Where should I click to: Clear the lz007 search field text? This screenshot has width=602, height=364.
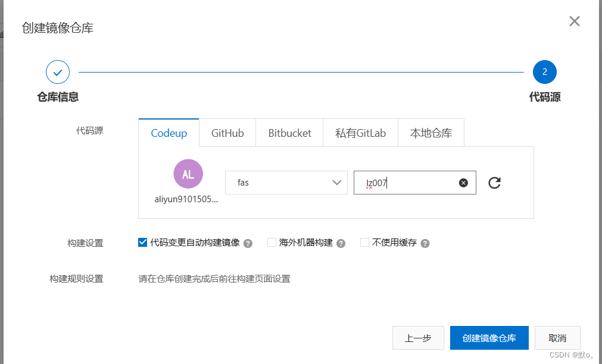(463, 183)
